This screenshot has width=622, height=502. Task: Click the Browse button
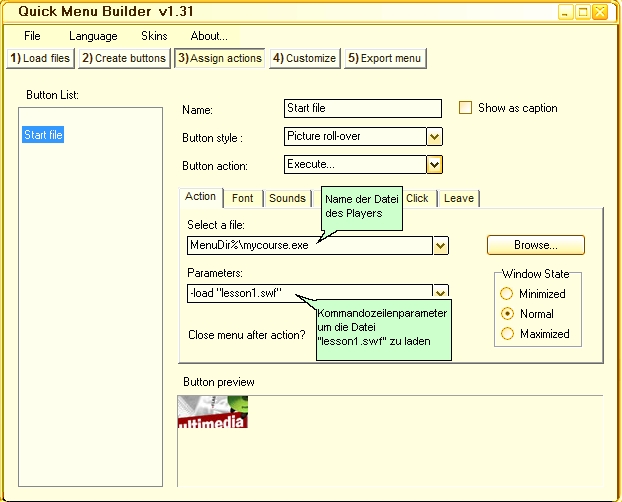point(535,245)
